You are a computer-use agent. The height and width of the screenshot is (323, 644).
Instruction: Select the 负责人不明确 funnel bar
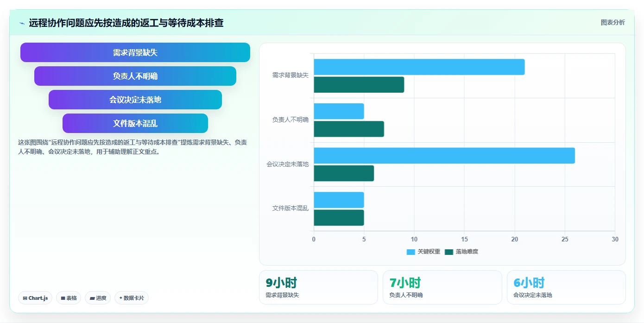click(x=135, y=76)
